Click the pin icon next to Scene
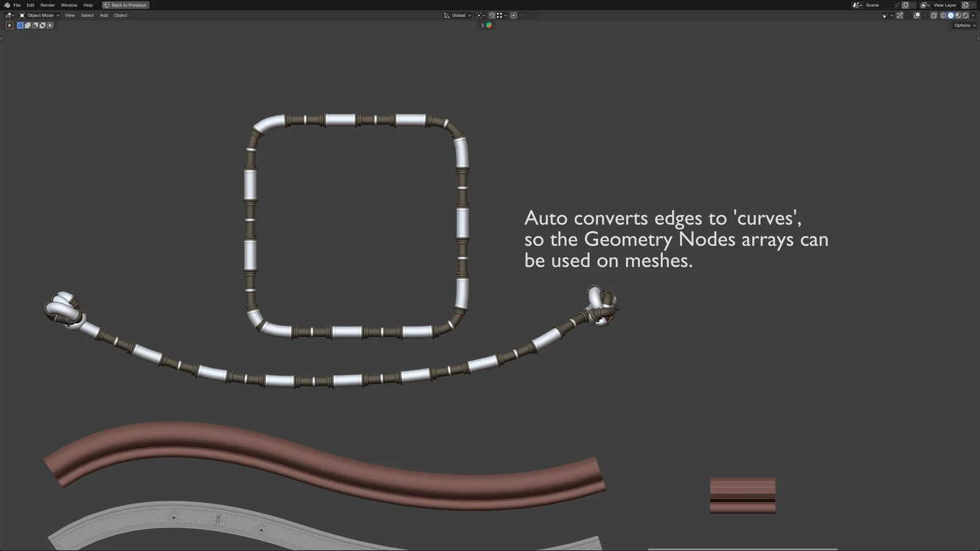 pyautogui.click(x=898, y=5)
